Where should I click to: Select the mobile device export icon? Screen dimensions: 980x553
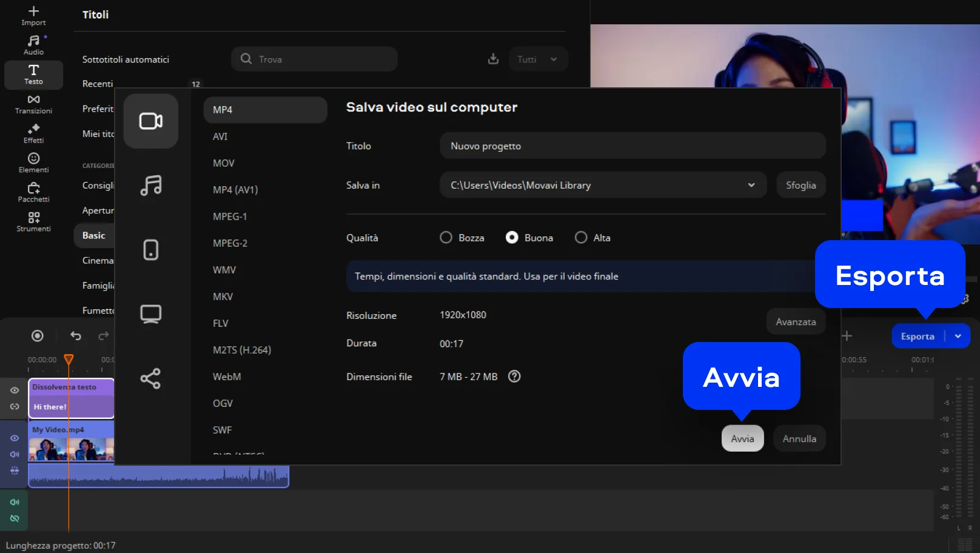[x=151, y=250]
